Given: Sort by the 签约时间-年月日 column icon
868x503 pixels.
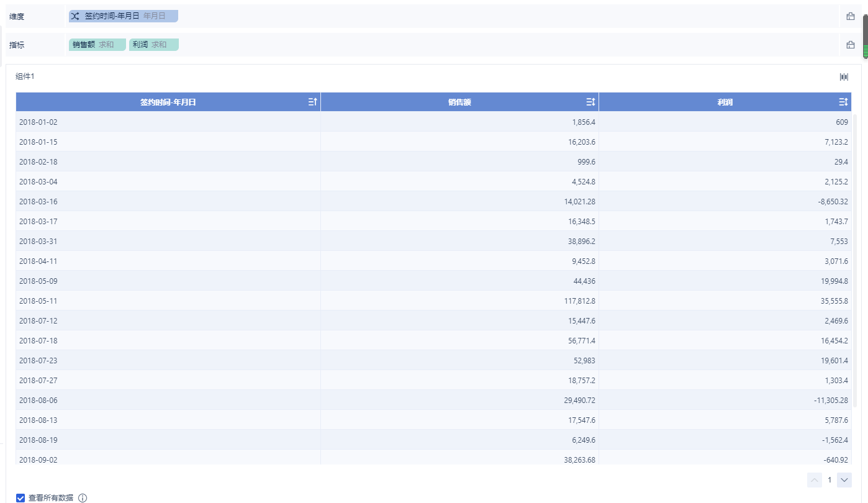Looking at the screenshot, I should pos(312,102).
